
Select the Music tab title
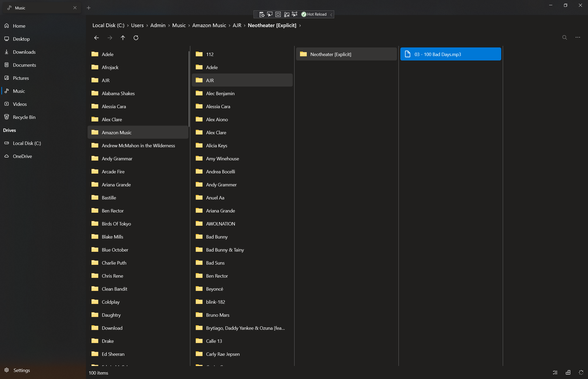pos(20,8)
